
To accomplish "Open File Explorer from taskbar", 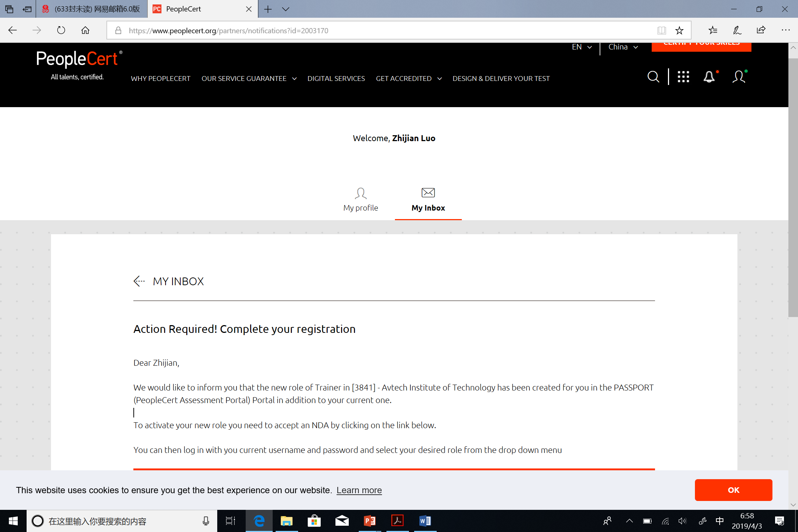I will pos(286,521).
